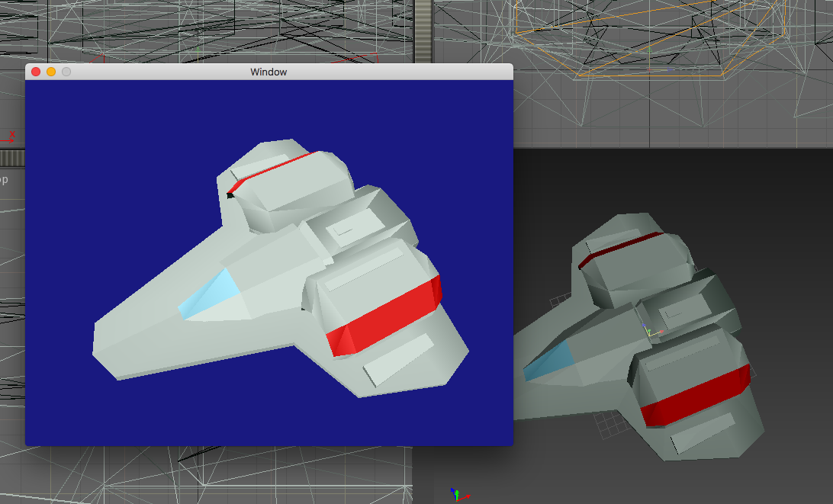Click the small black nozzle on upper engine
This screenshot has height=504, width=833.
(230, 195)
